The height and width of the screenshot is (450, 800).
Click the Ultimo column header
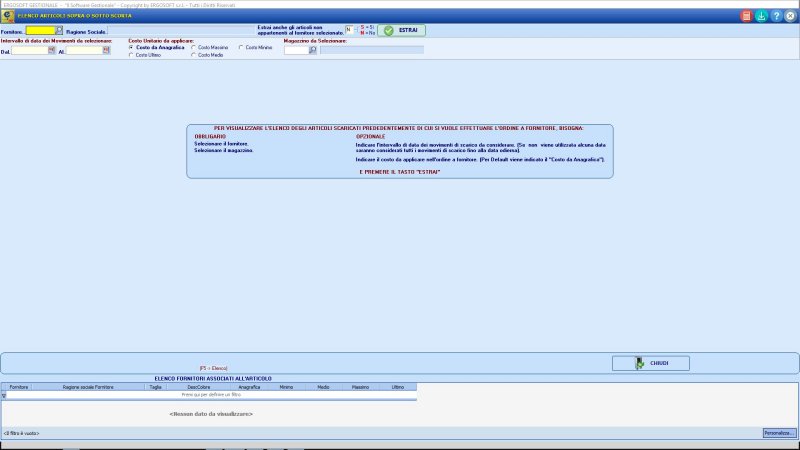click(x=398, y=387)
